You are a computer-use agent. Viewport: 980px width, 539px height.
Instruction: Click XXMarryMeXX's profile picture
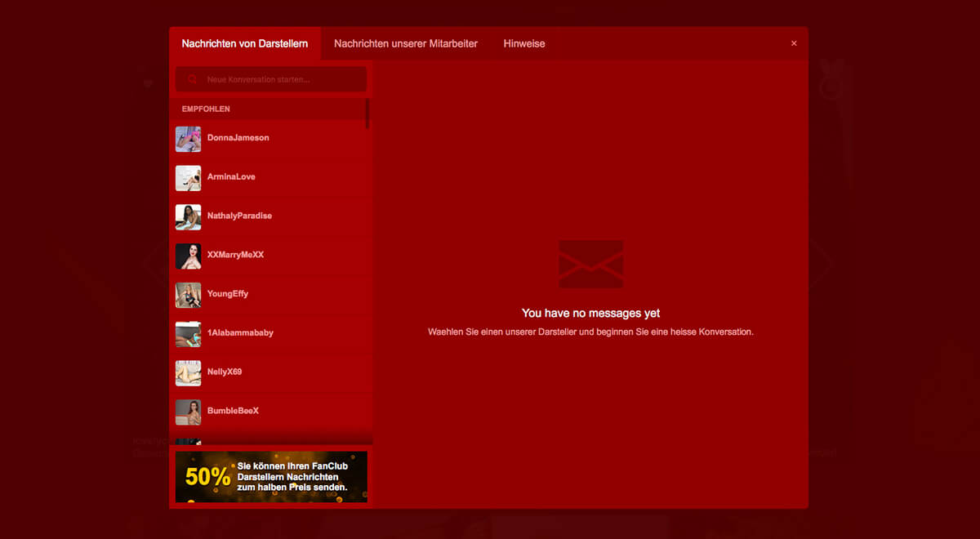[x=188, y=256]
